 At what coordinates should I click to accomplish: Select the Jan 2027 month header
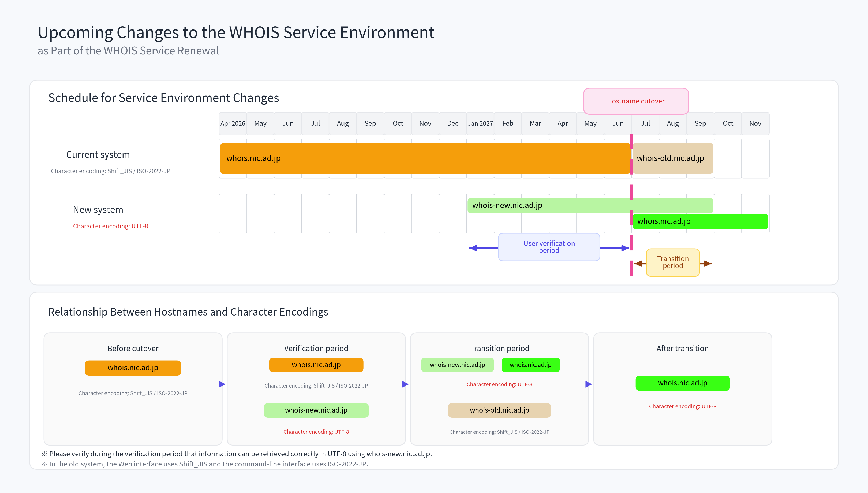pyautogui.click(x=480, y=124)
